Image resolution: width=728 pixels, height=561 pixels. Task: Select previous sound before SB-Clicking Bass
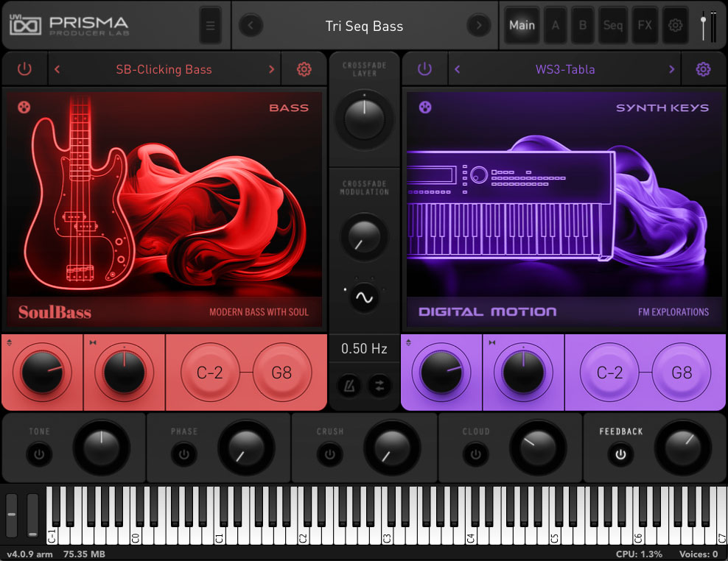point(57,69)
